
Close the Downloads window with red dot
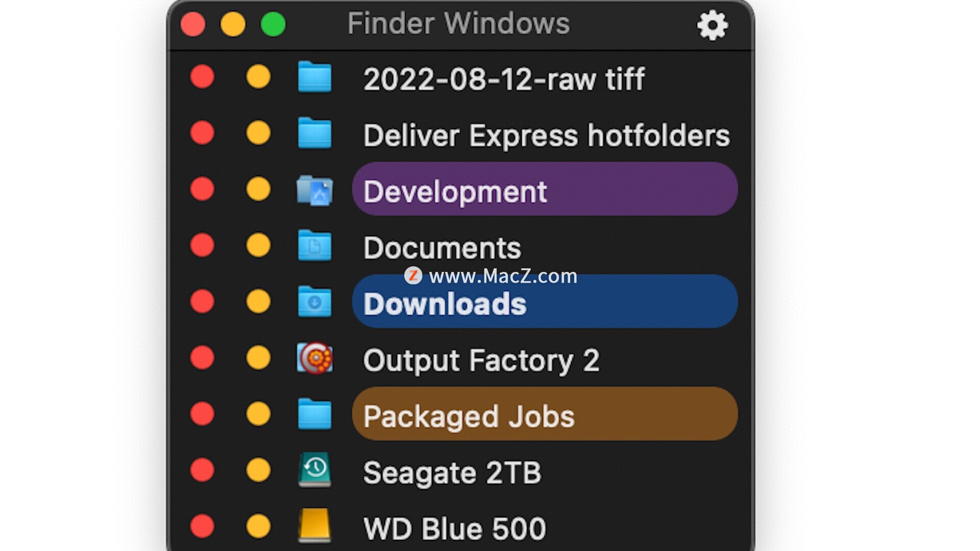[x=202, y=301]
